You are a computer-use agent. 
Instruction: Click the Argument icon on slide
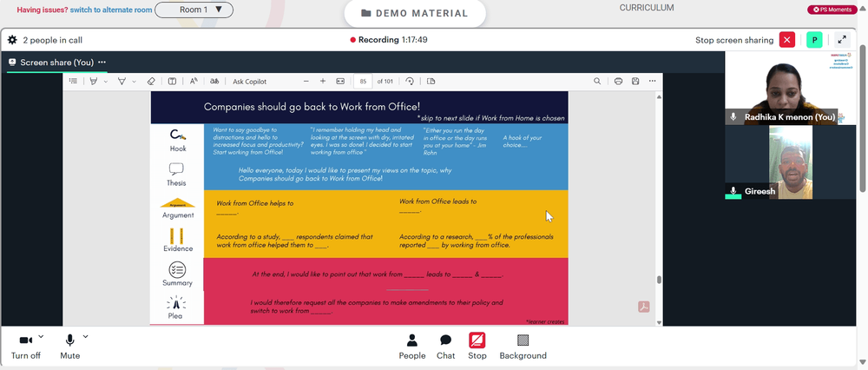(x=178, y=202)
